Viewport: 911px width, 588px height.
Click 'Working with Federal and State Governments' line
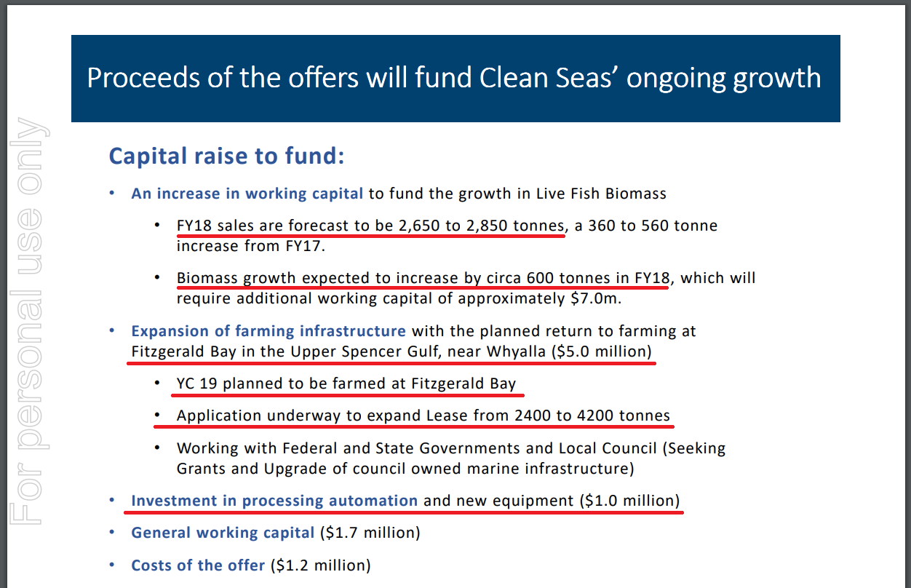(451, 448)
